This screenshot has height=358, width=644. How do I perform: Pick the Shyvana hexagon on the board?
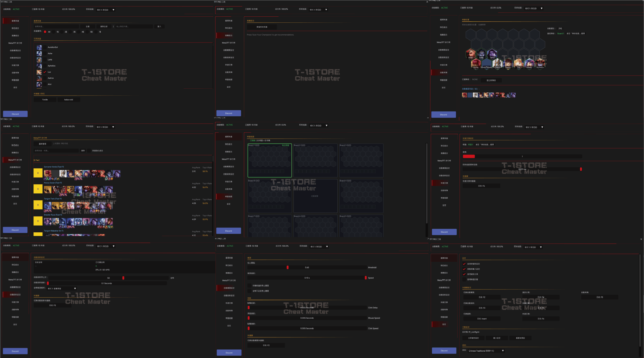click(540, 64)
